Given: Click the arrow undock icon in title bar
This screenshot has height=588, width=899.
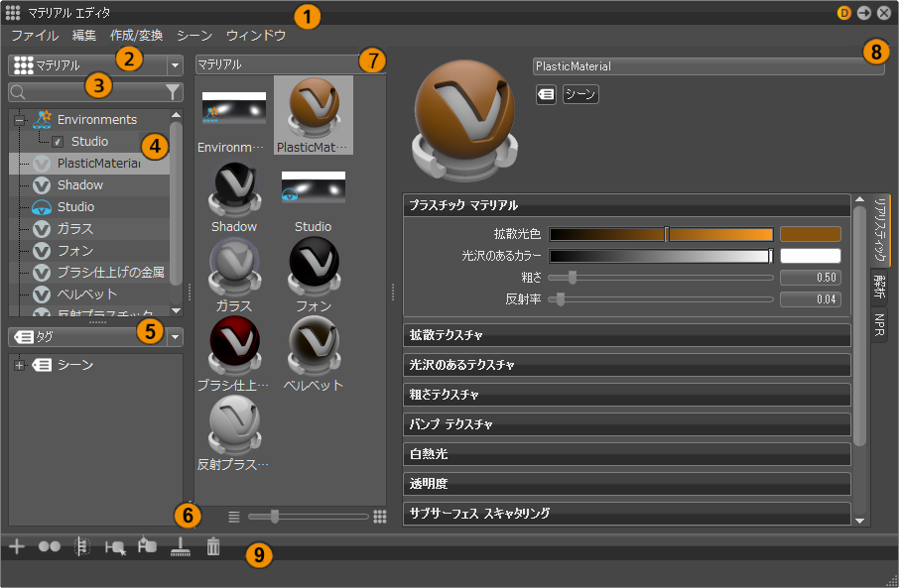Looking at the screenshot, I should click(x=864, y=13).
